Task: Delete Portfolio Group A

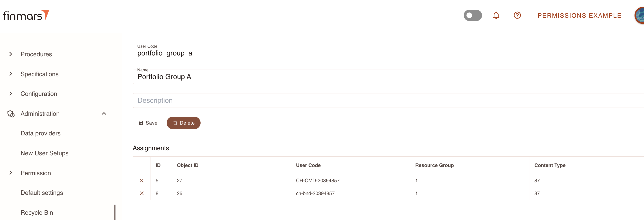Action: (x=184, y=123)
